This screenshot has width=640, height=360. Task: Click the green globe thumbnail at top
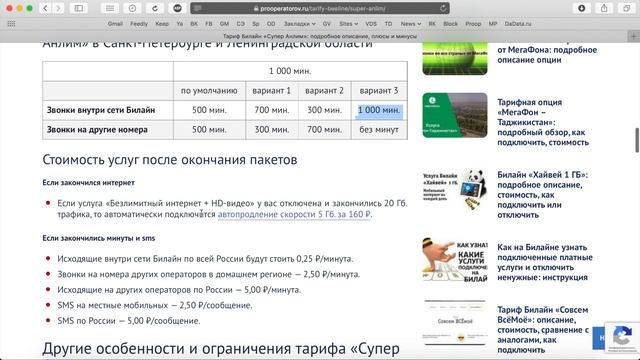pyautogui.click(x=455, y=58)
